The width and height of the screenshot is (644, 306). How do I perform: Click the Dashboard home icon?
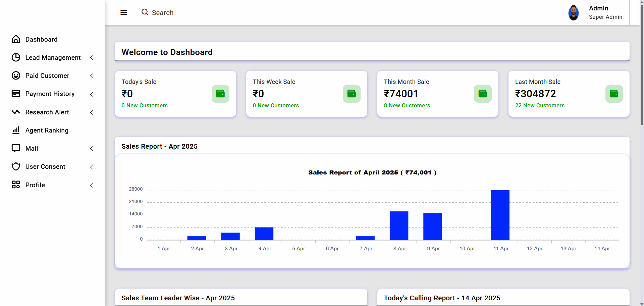coord(16,39)
